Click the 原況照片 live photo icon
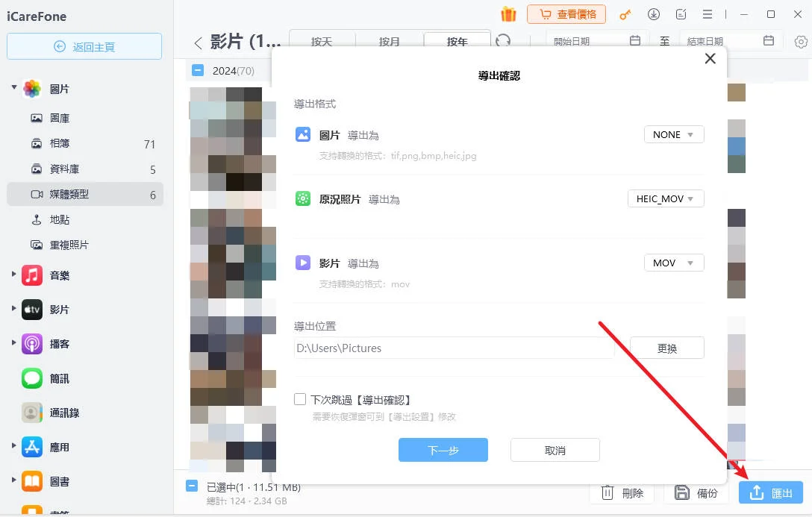 click(x=303, y=198)
